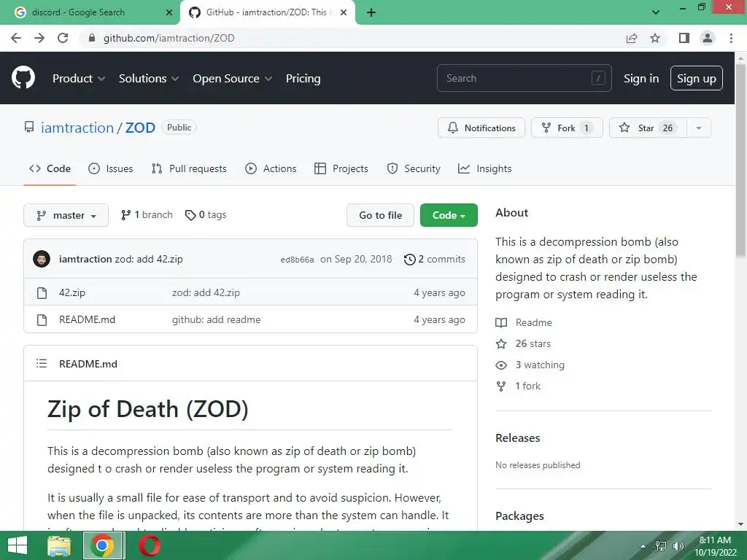Launch Opera from the taskbar
The image size is (747, 560).
pyautogui.click(x=150, y=545)
